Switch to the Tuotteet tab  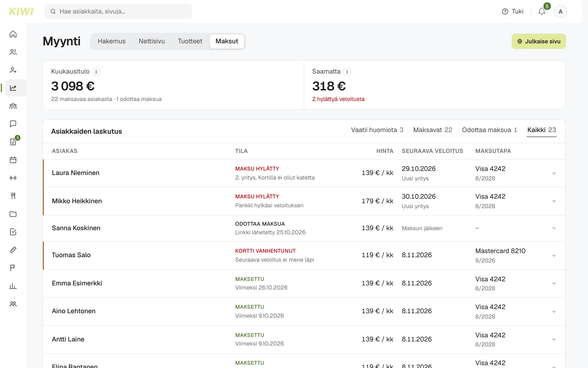(190, 41)
